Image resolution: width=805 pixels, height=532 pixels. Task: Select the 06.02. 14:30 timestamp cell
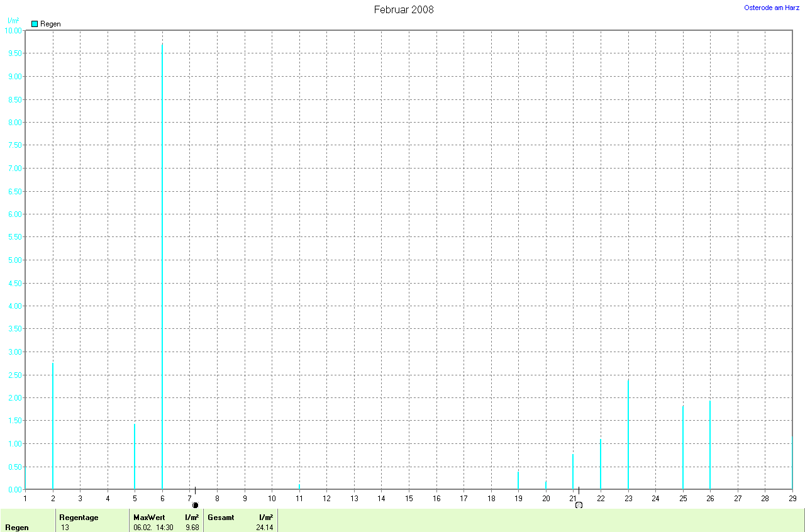pyautogui.click(x=153, y=528)
